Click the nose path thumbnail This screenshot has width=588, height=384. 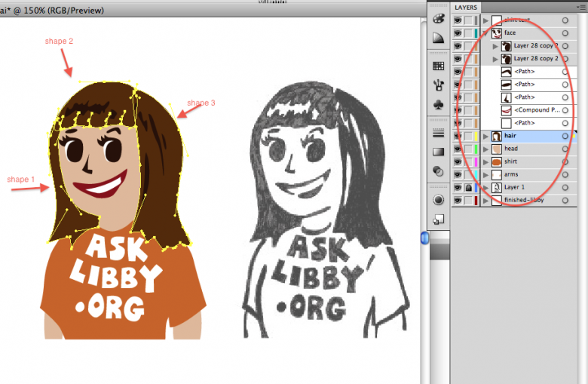(506, 97)
